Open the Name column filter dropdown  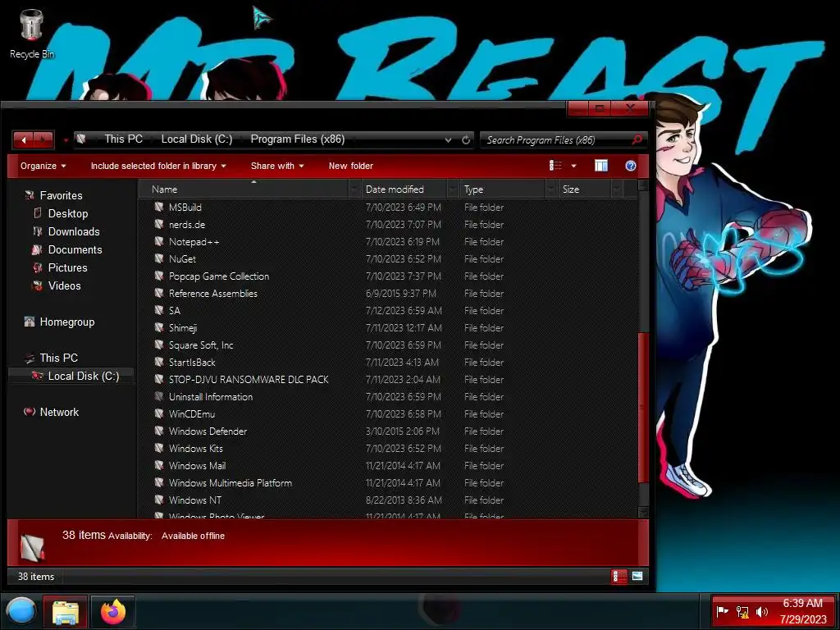[x=354, y=189]
